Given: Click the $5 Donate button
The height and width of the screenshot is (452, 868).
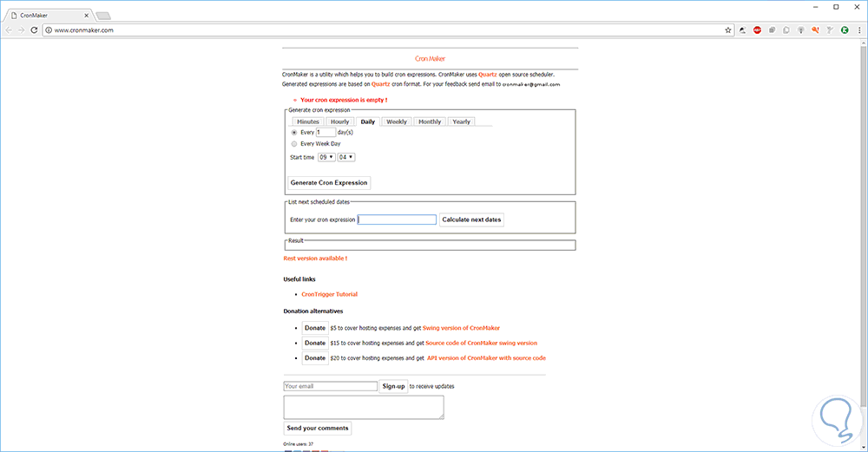Looking at the screenshot, I should 315,328.
